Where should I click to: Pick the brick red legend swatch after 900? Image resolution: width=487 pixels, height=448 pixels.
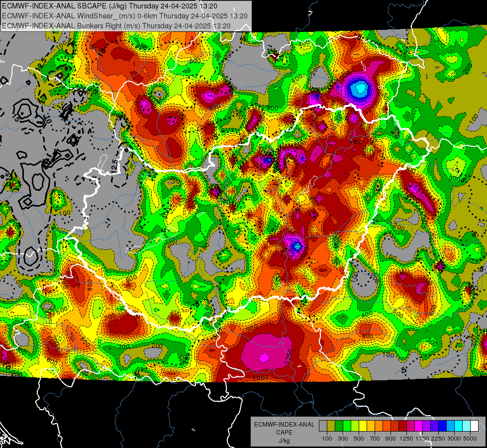coord(395,426)
